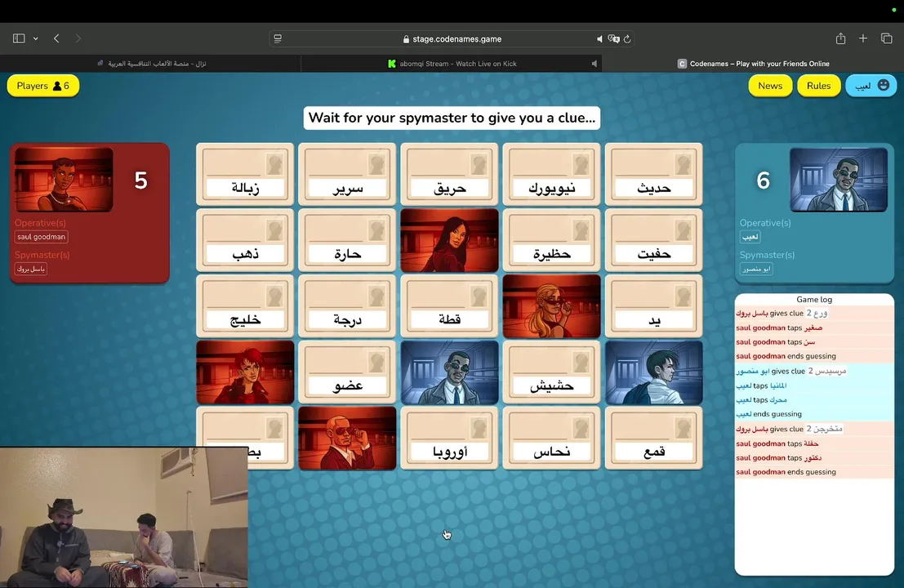Go back with the back arrow

56,38
